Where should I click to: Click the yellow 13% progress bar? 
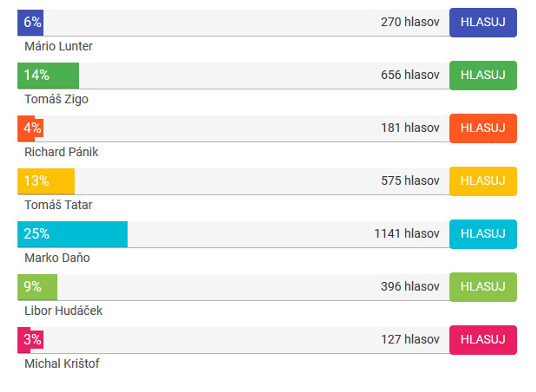46,181
